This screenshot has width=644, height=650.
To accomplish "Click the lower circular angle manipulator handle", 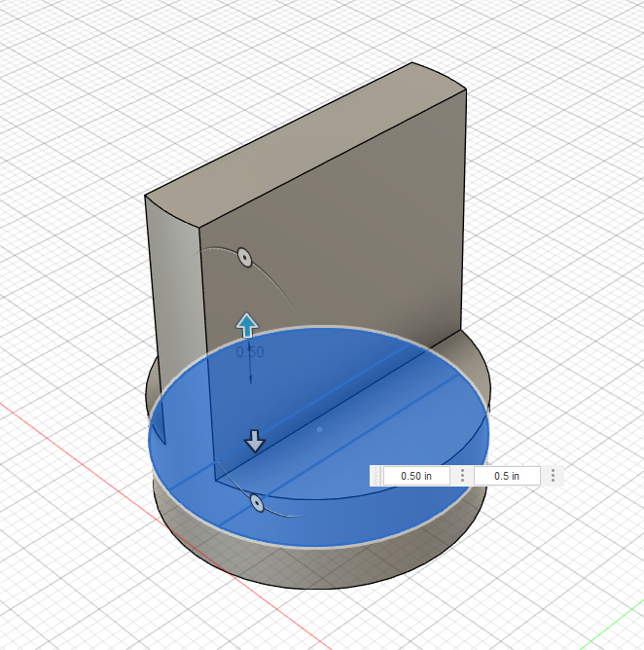I will pos(258,503).
